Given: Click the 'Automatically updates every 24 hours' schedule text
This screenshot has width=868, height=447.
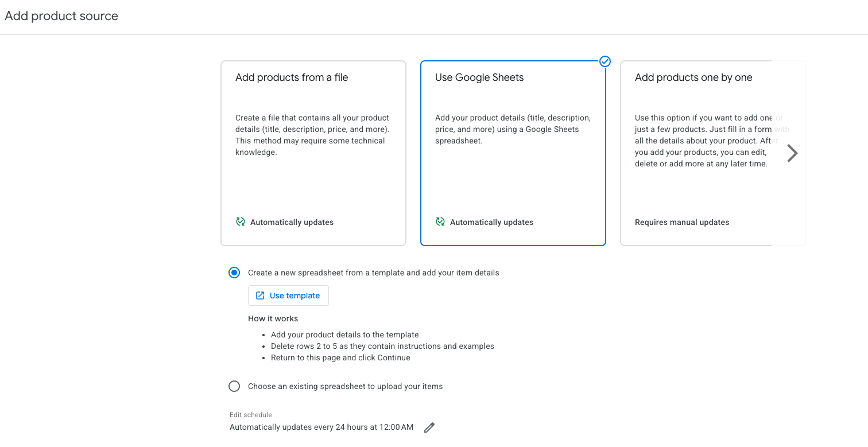Looking at the screenshot, I should 321,427.
